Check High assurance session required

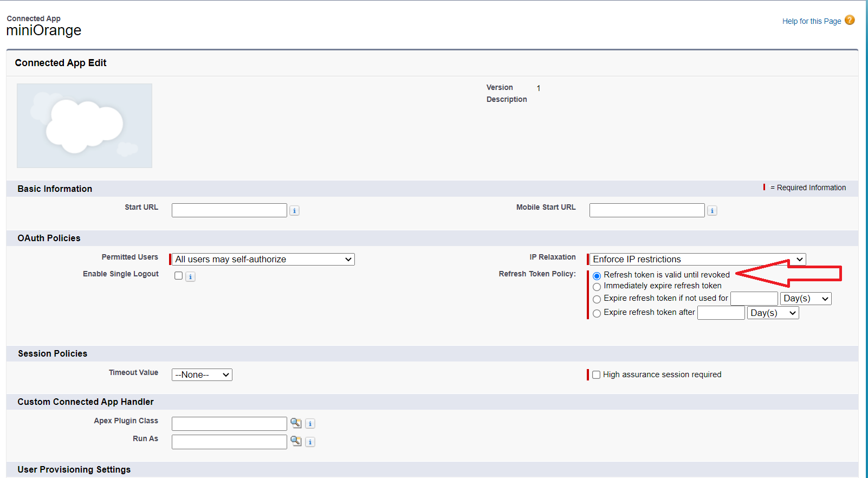pyautogui.click(x=596, y=375)
